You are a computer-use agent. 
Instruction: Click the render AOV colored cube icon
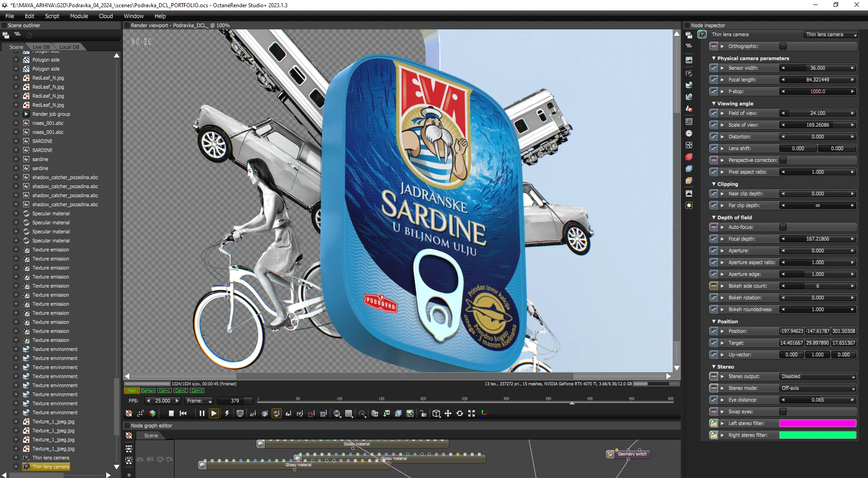tap(152, 413)
